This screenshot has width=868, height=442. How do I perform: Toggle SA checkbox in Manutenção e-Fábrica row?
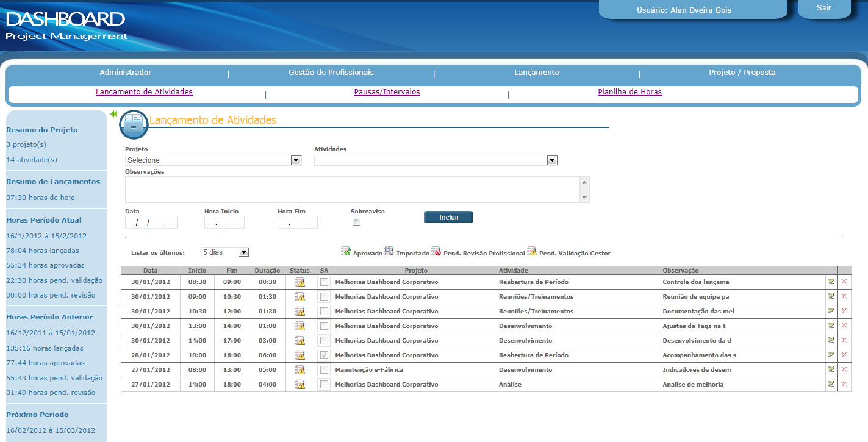tap(324, 369)
